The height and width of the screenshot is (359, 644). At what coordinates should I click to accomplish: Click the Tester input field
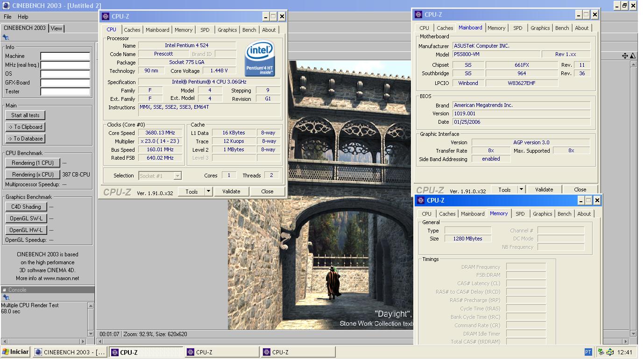click(x=65, y=92)
